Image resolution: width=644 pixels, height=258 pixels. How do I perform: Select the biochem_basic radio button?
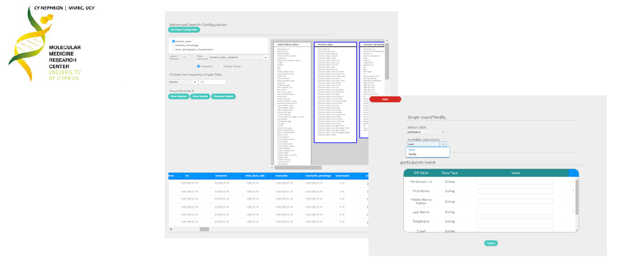coord(174,41)
